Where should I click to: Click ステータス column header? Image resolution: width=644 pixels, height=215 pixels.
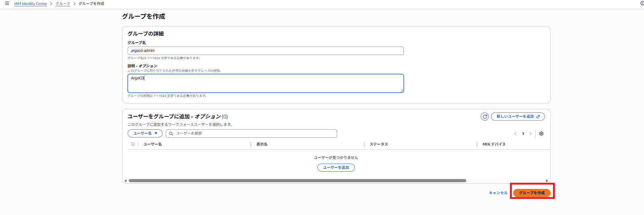point(379,144)
